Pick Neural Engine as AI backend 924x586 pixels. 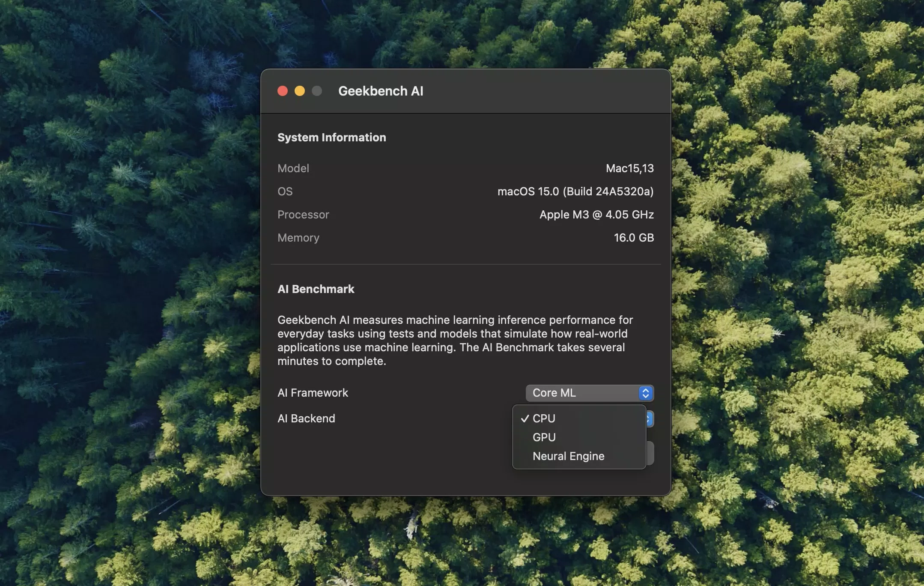click(568, 456)
